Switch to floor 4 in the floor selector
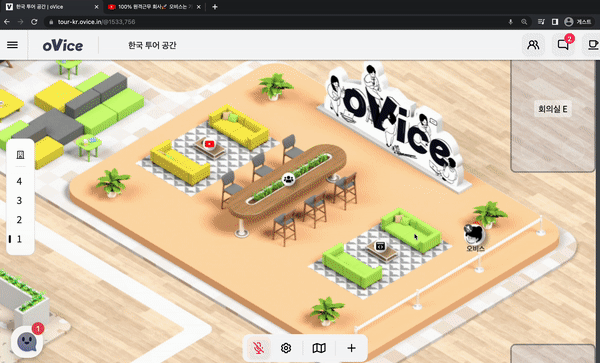The height and width of the screenshot is (363, 600). coord(20,182)
